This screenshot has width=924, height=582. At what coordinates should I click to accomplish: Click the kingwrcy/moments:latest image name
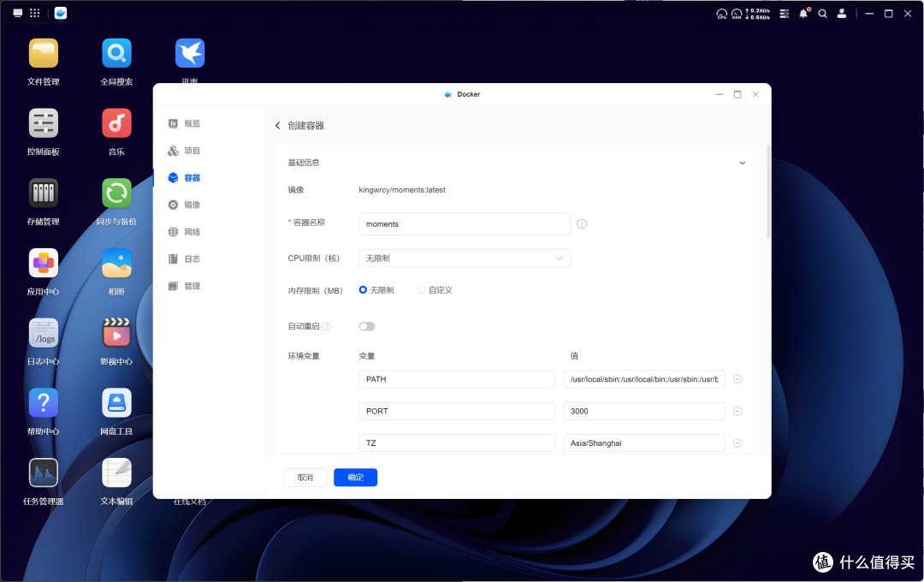pos(402,190)
